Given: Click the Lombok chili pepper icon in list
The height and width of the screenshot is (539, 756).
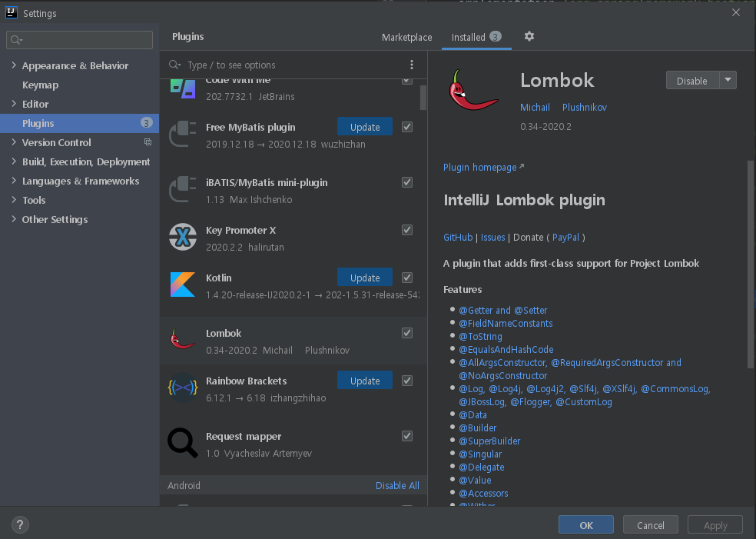Looking at the screenshot, I should point(183,340).
